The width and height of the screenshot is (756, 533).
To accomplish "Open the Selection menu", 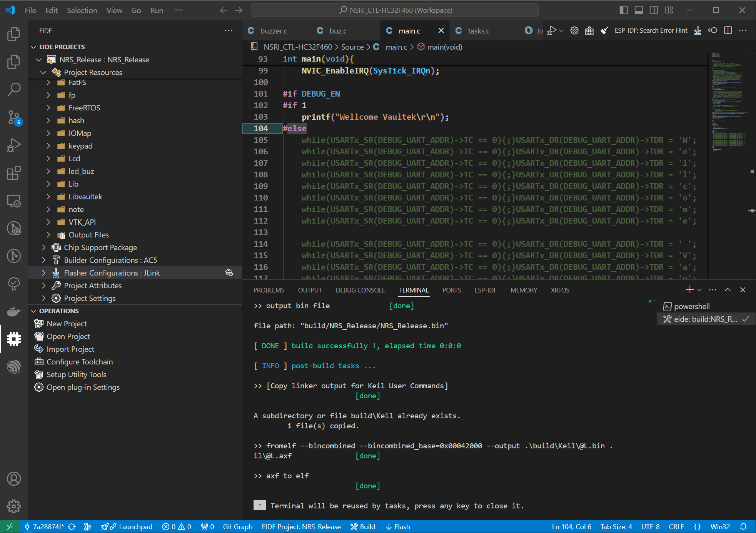I will tap(82, 10).
